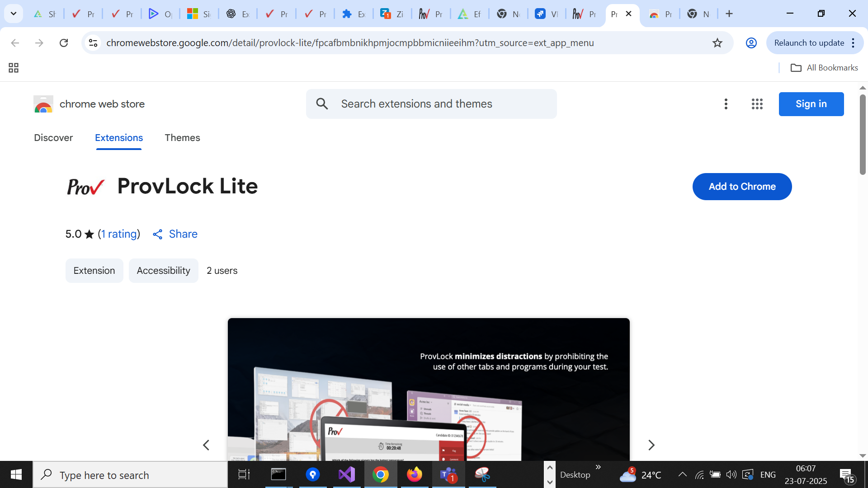Open Task View on the taskbar
Screen dimensions: 868x488
(244, 474)
